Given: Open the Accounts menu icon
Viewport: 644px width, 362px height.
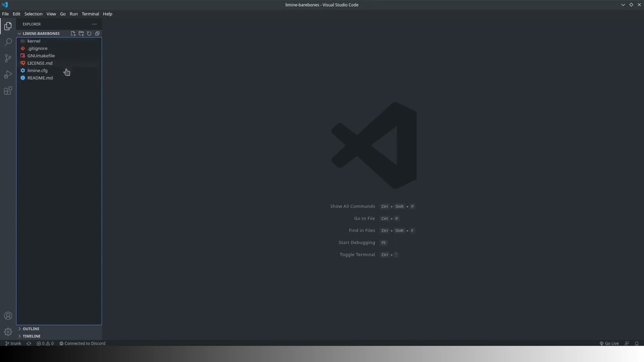Looking at the screenshot, I should tap(8, 316).
